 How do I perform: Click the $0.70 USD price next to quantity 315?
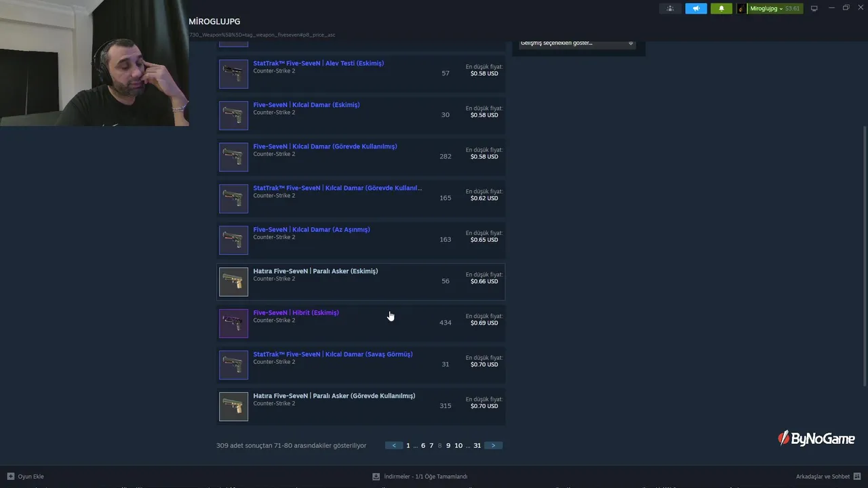click(x=484, y=406)
